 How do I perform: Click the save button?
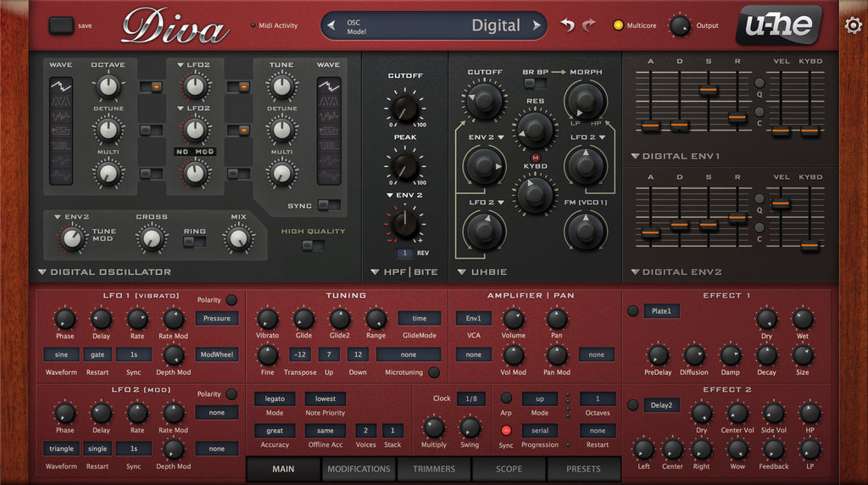[61, 25]
